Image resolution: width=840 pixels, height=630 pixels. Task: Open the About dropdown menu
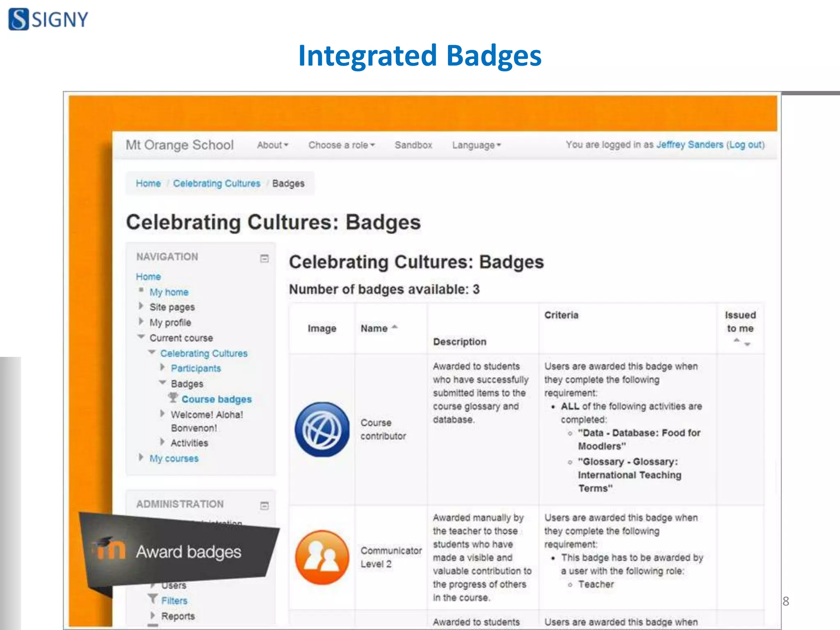(x=273, y=145)
